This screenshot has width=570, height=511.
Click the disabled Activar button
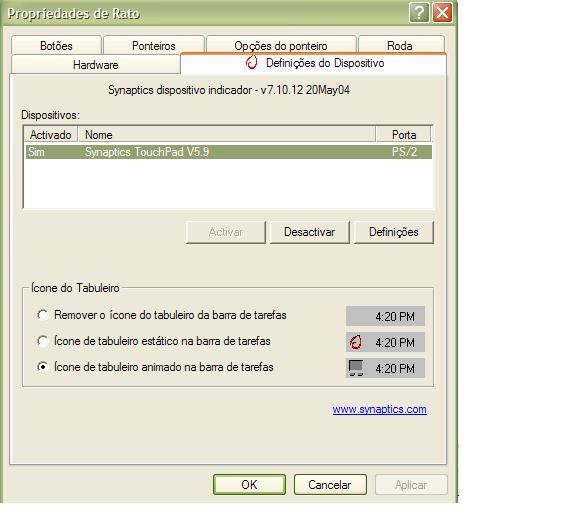(226, 232)
